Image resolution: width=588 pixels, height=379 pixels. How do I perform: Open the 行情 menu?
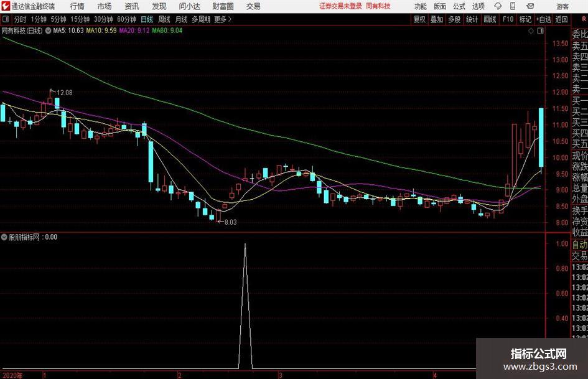77,6
